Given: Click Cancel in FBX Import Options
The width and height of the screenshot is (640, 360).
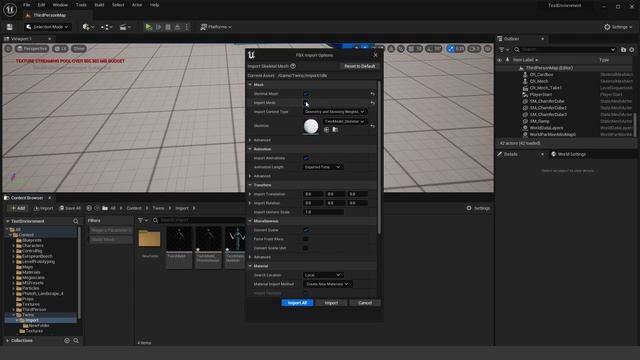Looking at the screenshot, I should coord(365,303).
